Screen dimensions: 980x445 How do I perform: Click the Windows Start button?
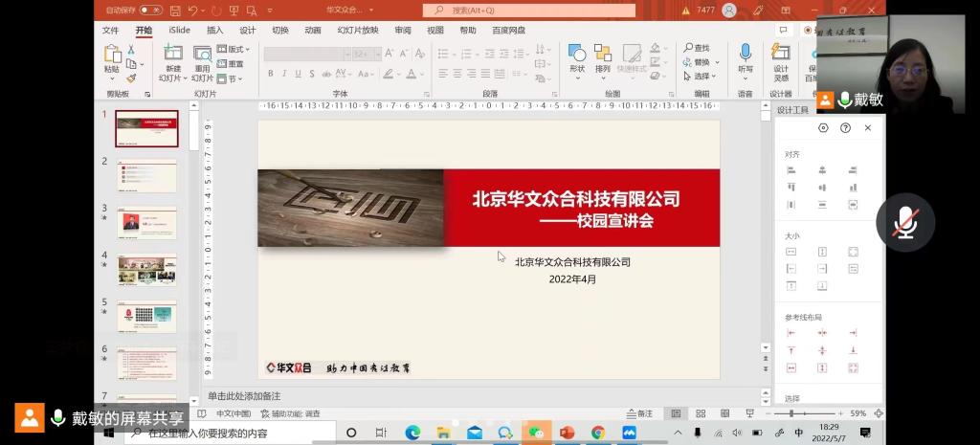pyautogui.click(x=109, y=433)
